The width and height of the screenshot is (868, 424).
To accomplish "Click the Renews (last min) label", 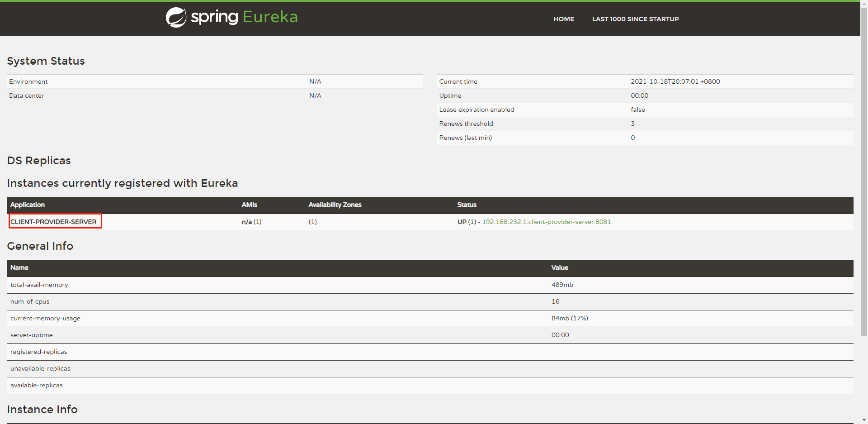I will tap(465, 138).
